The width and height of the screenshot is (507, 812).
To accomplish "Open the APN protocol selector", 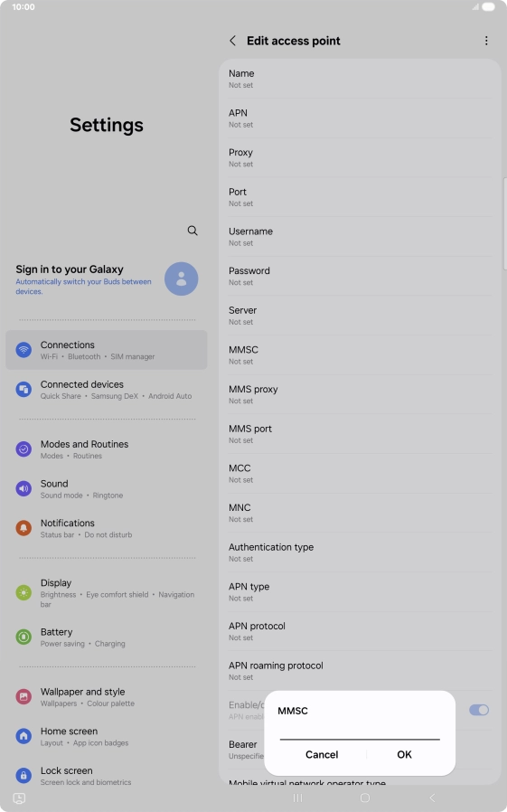I will (x=360, y=631).
